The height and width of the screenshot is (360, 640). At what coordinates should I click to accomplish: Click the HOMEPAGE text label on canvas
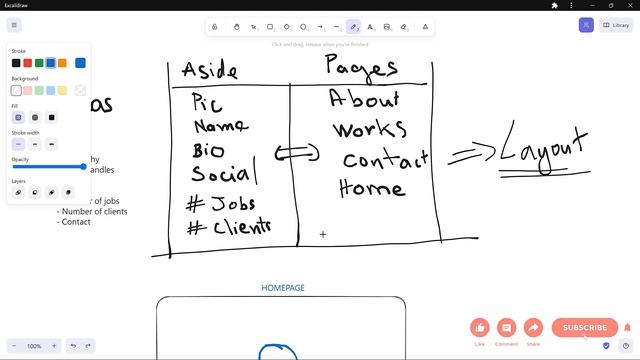tap(283, 288)
